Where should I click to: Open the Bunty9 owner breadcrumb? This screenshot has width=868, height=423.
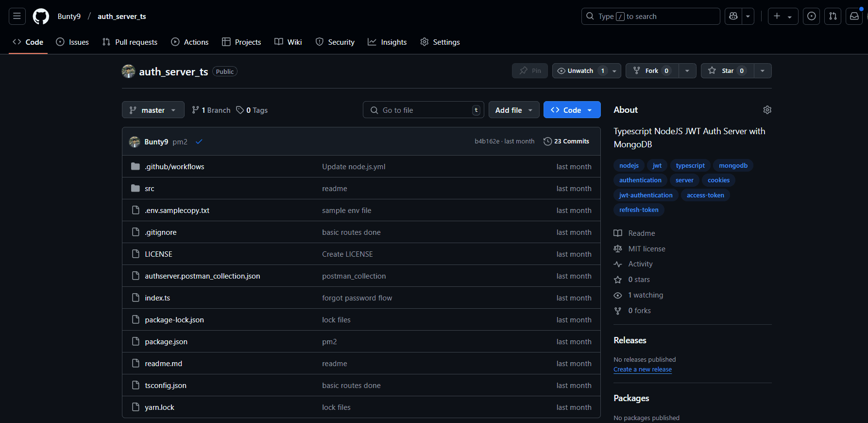(69, 17)
